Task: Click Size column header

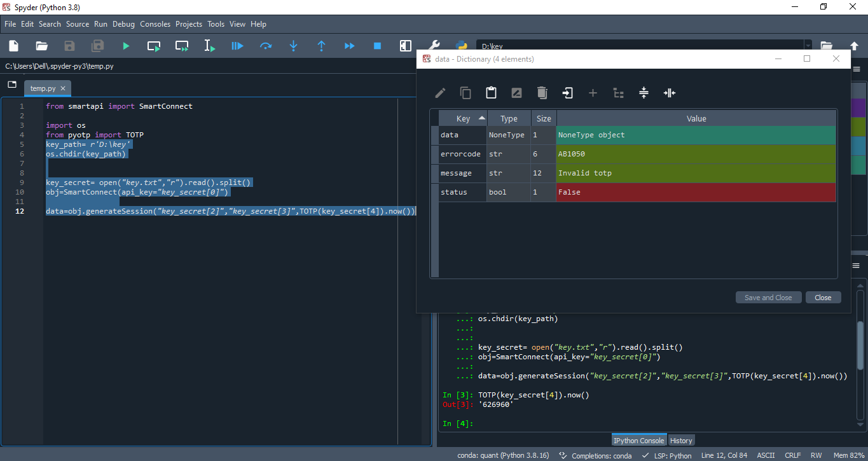Action: 544,118
